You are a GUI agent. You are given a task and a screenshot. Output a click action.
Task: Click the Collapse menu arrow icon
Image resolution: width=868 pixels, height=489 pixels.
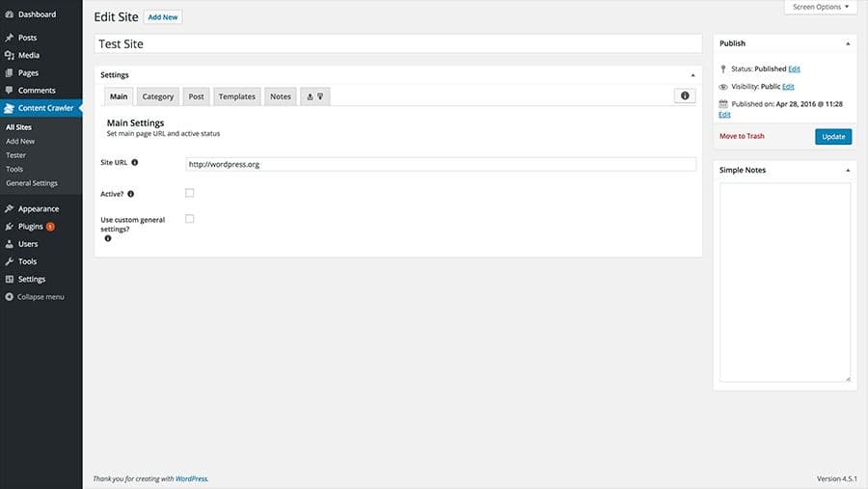[9, 297]
